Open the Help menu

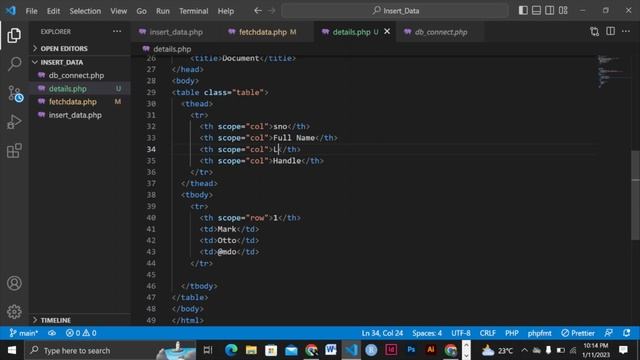pyautogui.click(x=226, y=11)
